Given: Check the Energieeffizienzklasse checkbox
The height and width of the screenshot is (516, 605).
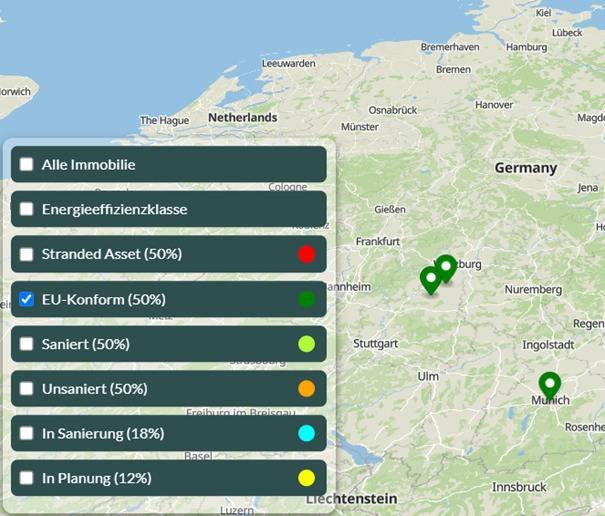Looking at the screenshot, I should pyautogui.click(x=27, y=209).
